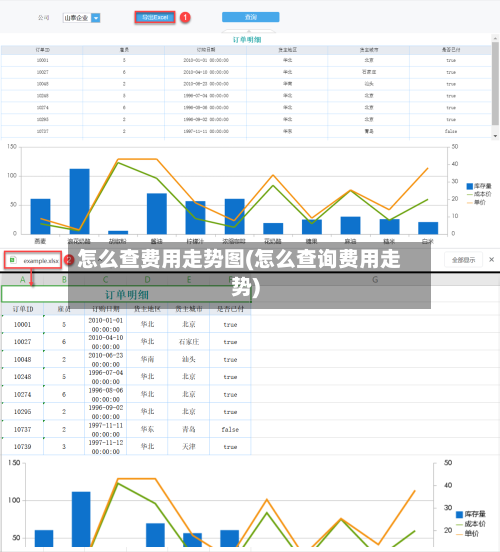Select Excel column header A
Screen dimensions: 500x552
pos(23,280)
